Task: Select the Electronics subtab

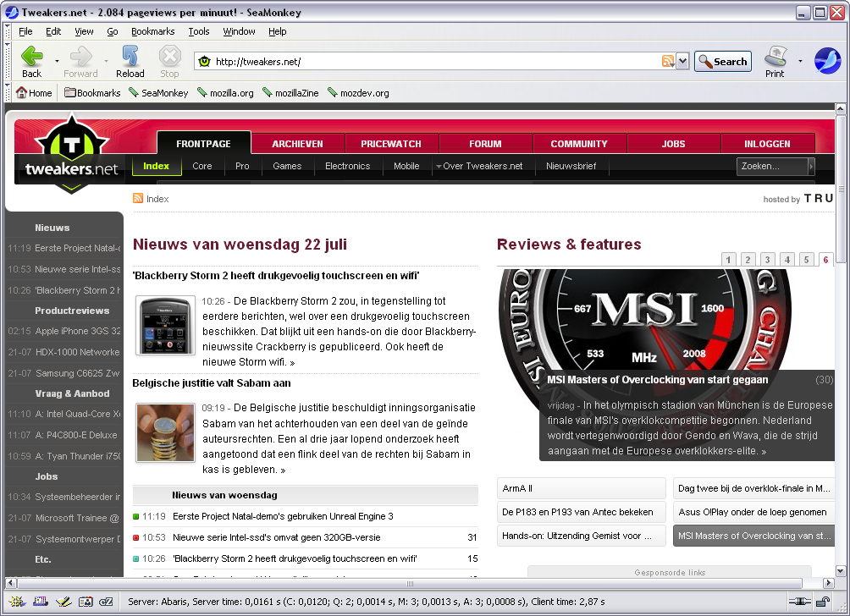Action: pyautogui.click(x=347, y=166)
